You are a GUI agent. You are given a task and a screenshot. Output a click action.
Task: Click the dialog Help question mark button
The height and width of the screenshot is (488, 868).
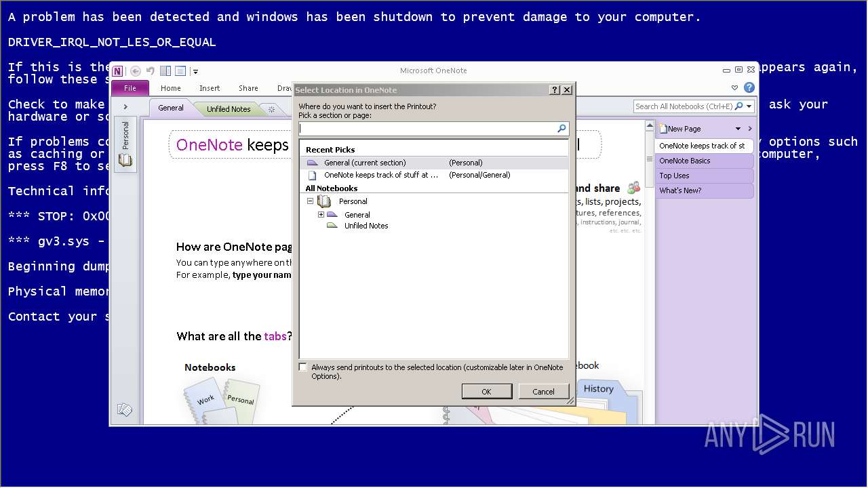coord(554,89)
